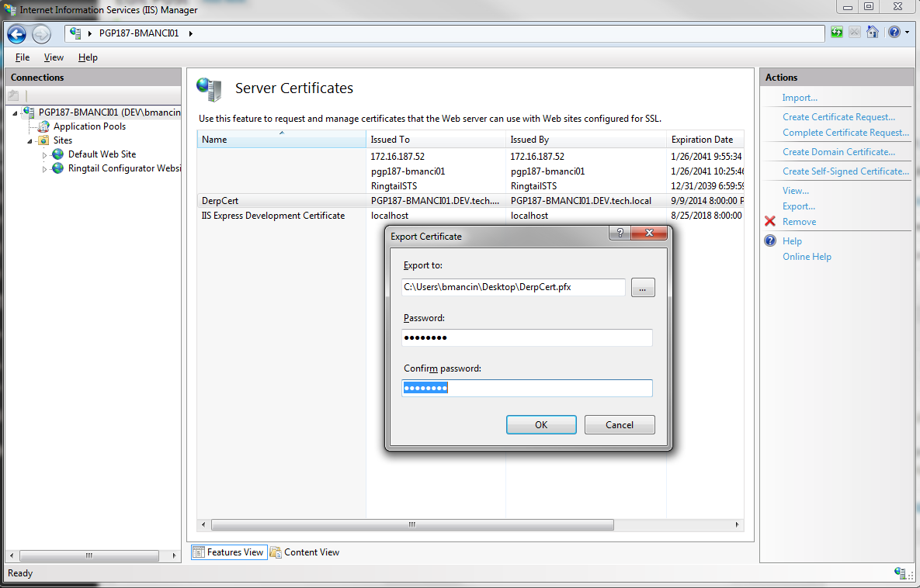Select the 172.16.187.52 Issued To entry

pos(398,157)
